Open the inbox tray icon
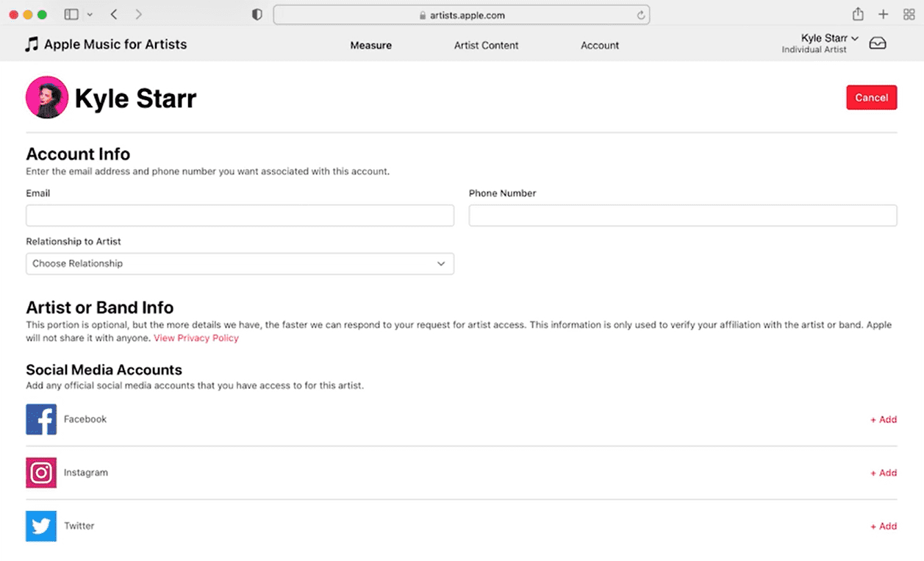This screenshot has height=561, width=924. coord(878,43)
